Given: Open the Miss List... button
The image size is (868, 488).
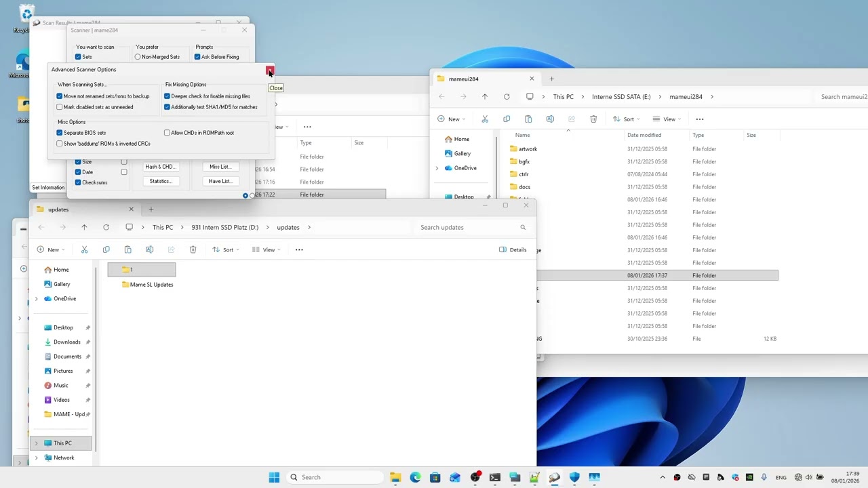Looking at the screenshot, I should point(220,167).
